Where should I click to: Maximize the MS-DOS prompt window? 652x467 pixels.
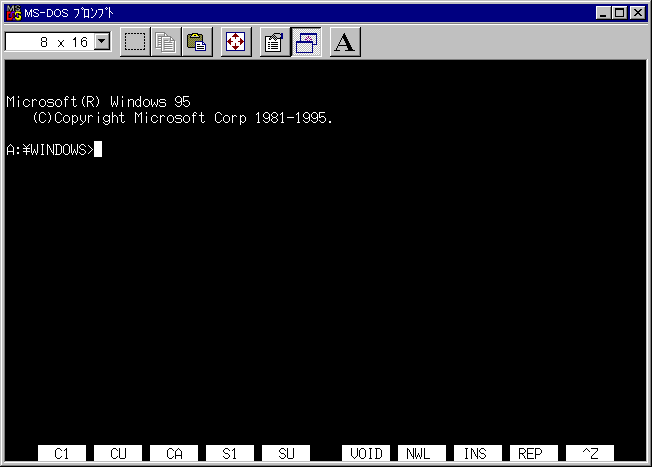[x=619, y=13]
